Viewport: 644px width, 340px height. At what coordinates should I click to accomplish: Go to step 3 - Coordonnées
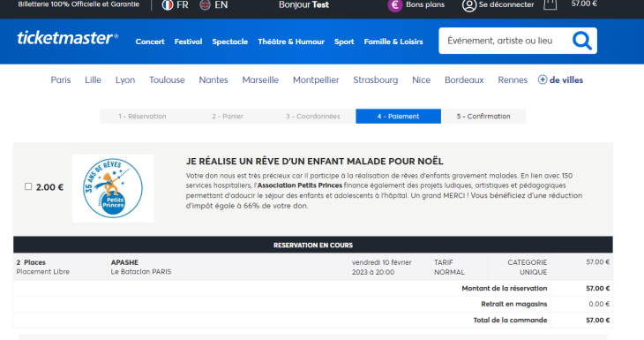click(313, 117)
